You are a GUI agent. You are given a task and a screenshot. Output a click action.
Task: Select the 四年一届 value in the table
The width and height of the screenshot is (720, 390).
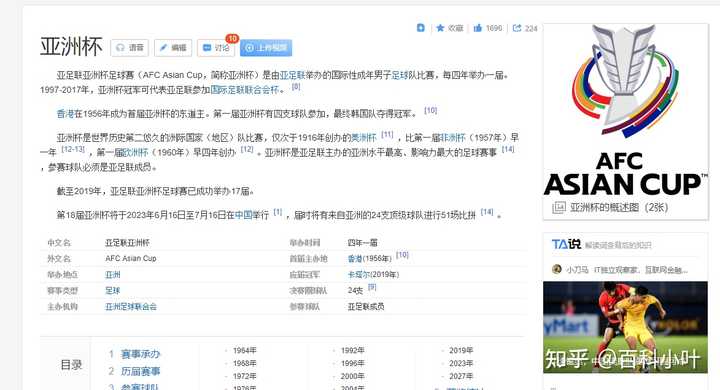tap(363, 243)
